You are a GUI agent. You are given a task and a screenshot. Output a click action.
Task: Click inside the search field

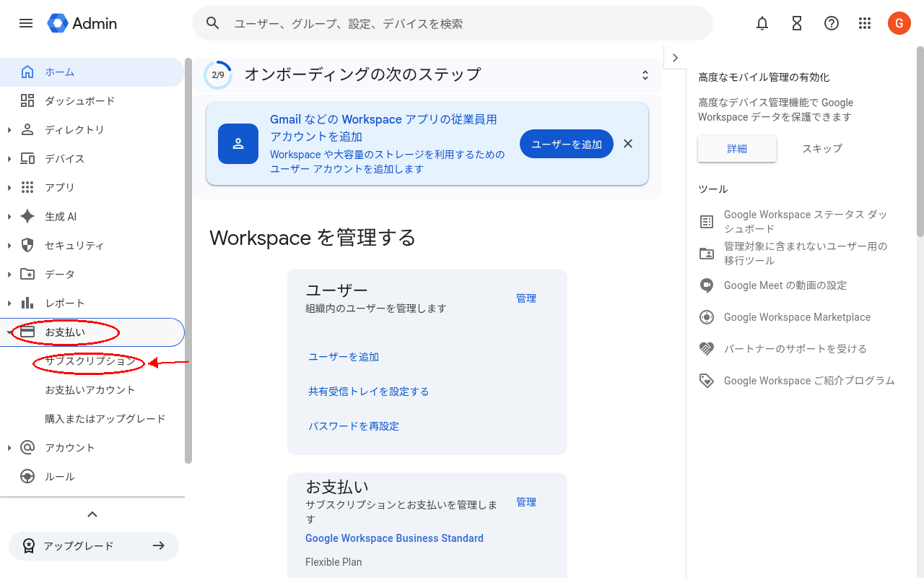[x=453, y=23]
